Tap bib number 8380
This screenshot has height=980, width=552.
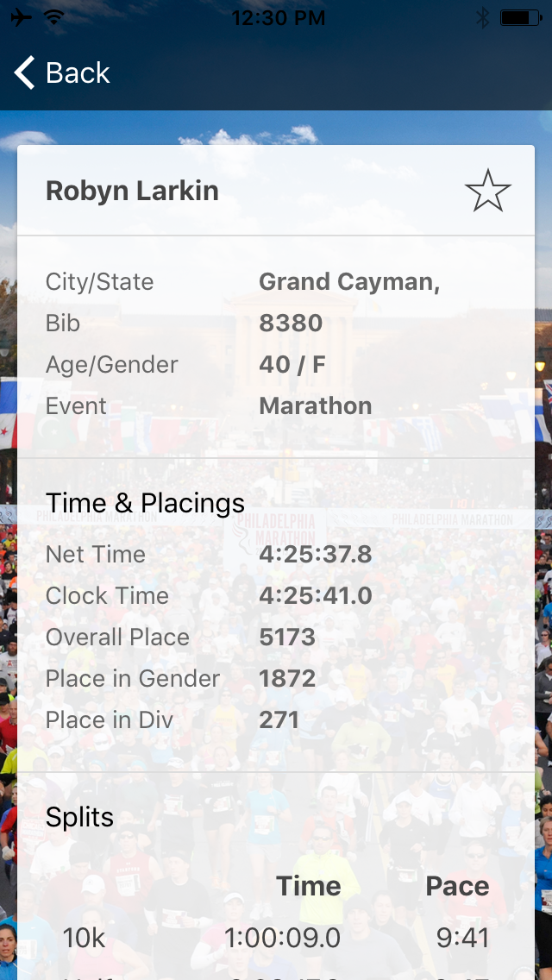(291, 324)
